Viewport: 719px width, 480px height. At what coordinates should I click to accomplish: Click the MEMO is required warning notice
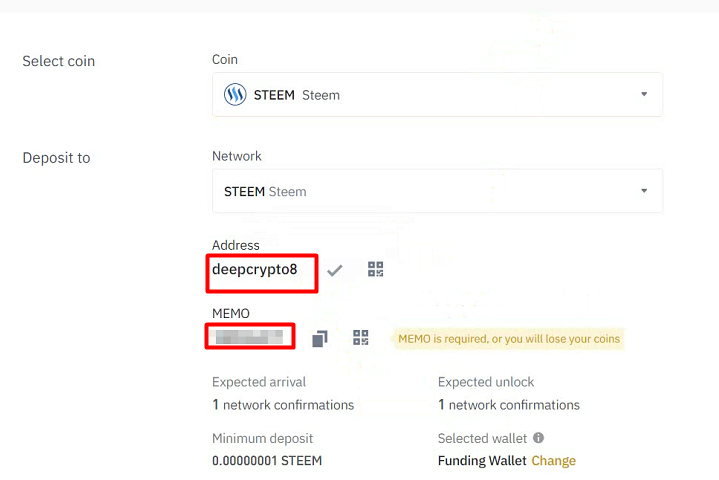[x=509, y=339]
